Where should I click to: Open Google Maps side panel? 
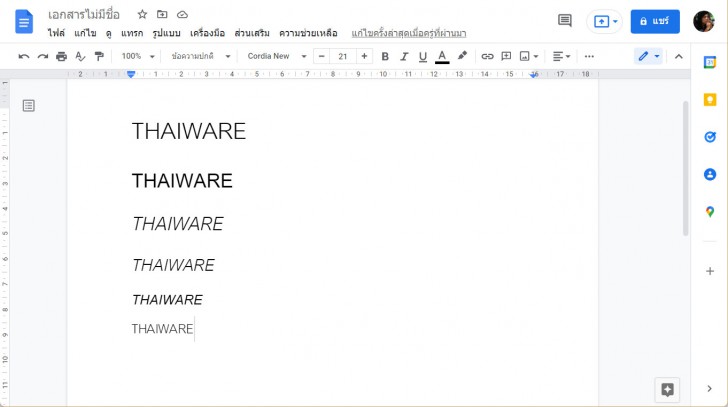(709, 212)
